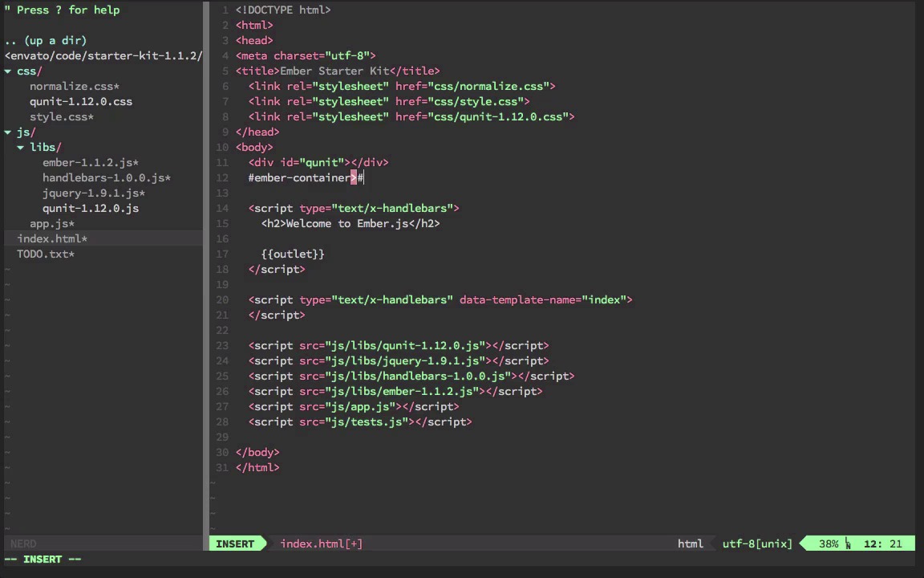Click the div id="qunit" line
The width and height of the screenshot is (924, 578).
coord(318,163)
